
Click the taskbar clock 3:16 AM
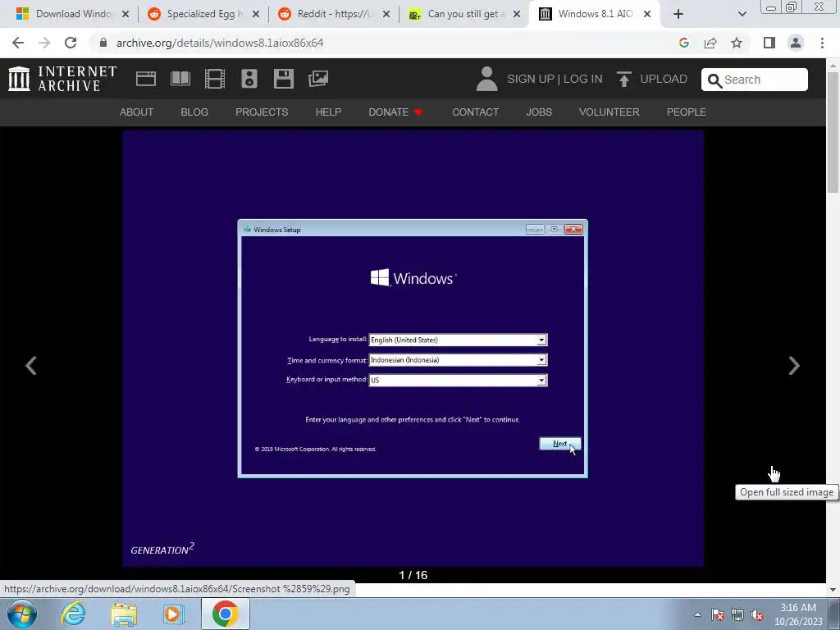click(797, 608)
